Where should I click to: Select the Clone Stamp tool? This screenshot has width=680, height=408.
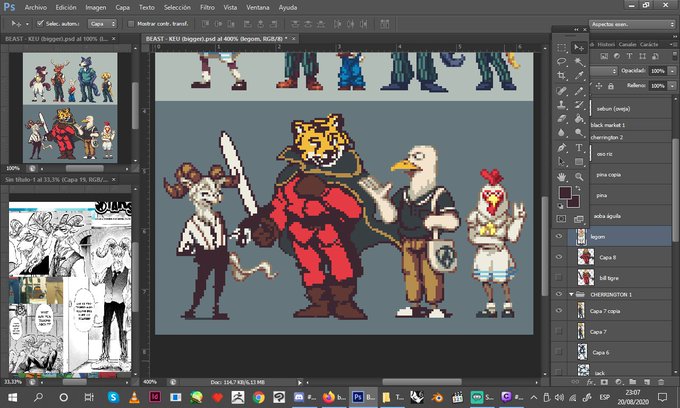562,104
